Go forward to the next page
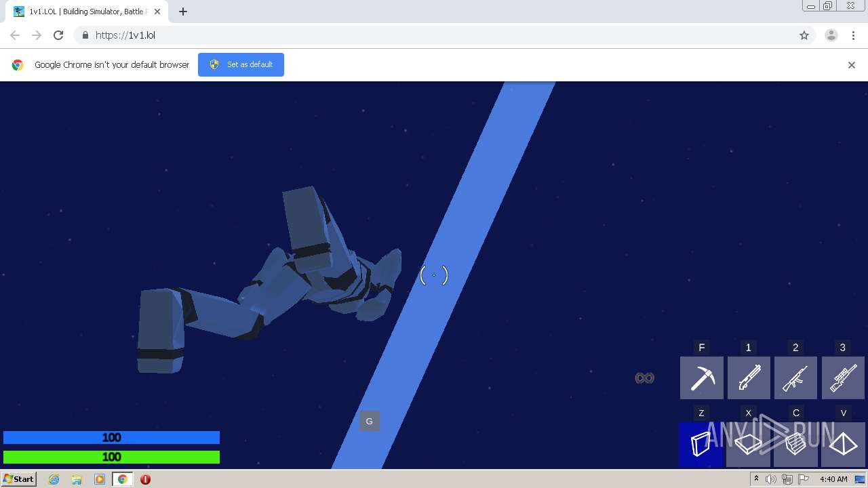The image size is (868, 488). [x=37, y=35]
